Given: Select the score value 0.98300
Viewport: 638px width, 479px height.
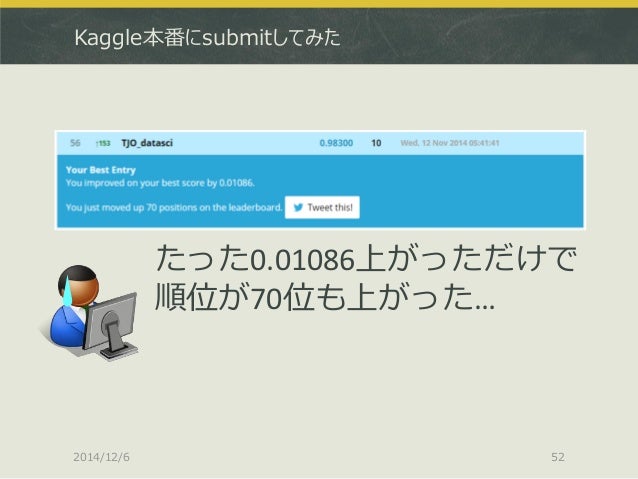Looking at the screenshot, I should (336, 143).
